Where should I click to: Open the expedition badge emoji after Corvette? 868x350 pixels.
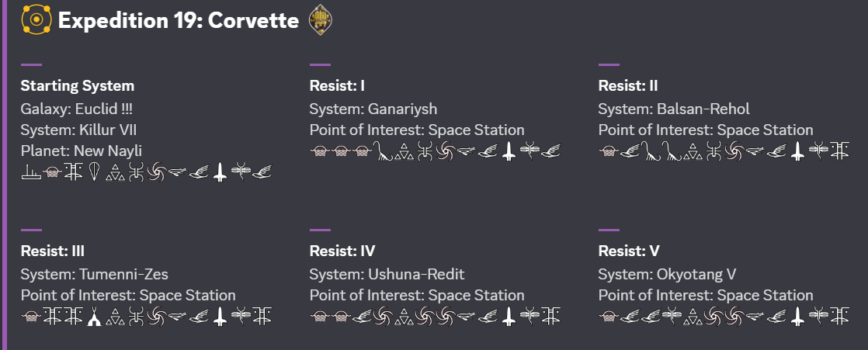point(320,20)
